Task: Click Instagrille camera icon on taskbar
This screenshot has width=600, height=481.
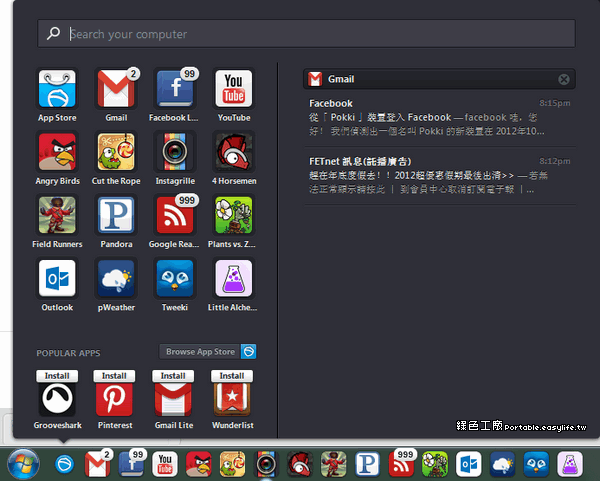Action: click(x=266, y=464)
